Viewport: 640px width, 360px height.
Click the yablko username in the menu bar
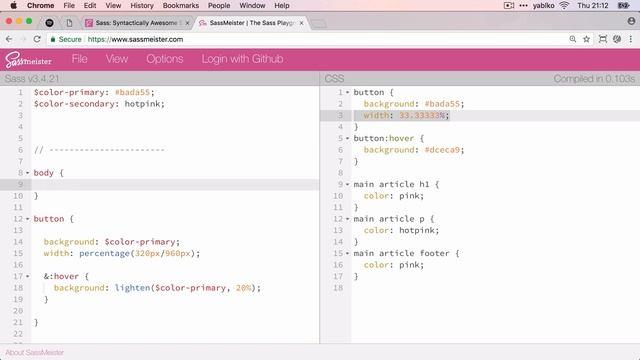543,5
